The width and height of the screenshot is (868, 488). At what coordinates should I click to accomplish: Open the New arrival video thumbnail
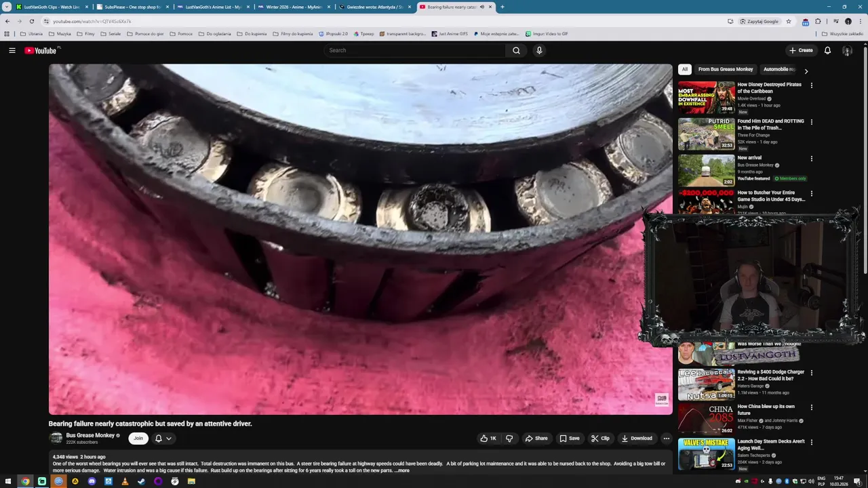click(706, 171)
